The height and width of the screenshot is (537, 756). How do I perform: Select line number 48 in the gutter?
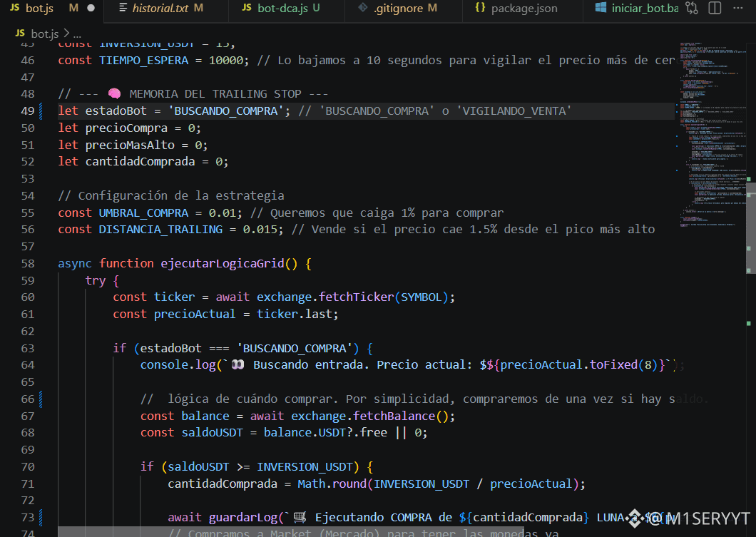coord(28,94)
